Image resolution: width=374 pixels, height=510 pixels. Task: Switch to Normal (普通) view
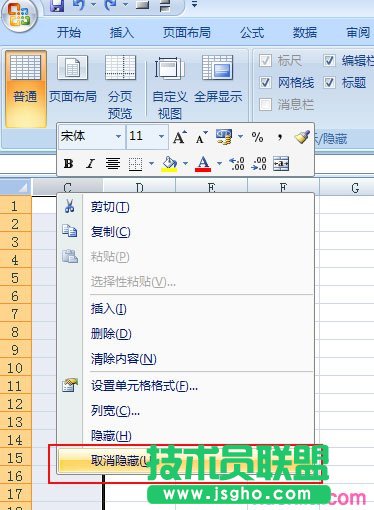(x=25, y=89)
